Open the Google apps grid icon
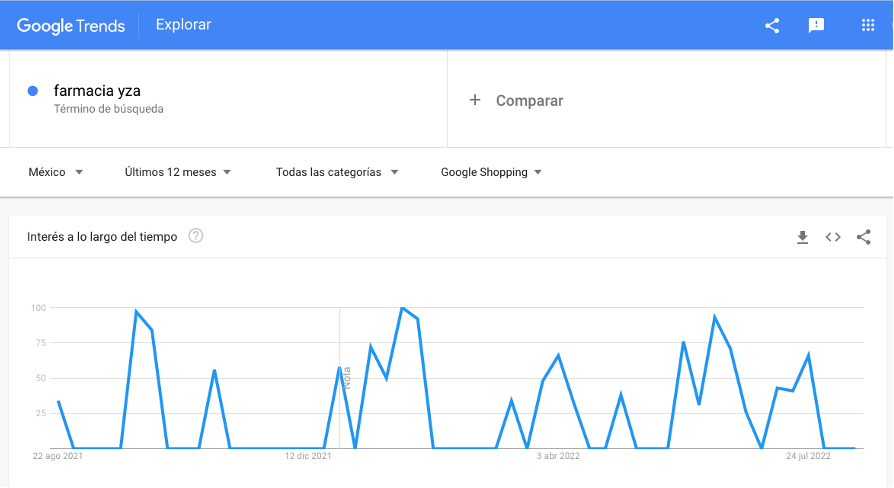This screenshot has width=894, height=488. tap(868, 25)
